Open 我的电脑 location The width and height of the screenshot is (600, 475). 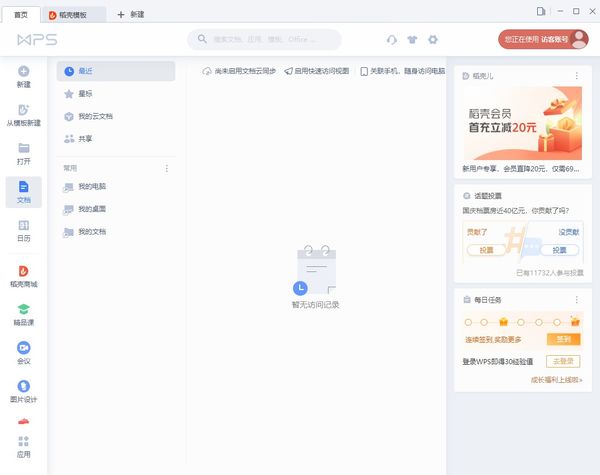(x=116, y=187)
